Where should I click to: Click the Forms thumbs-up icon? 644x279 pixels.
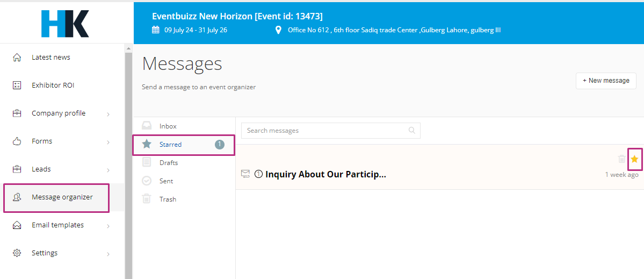click(17, 141)
